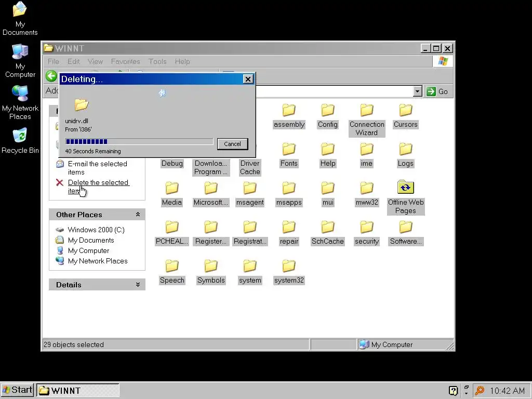
Task: Go to Windows 2000 (C:) link
Action: [x=96, y=230]
